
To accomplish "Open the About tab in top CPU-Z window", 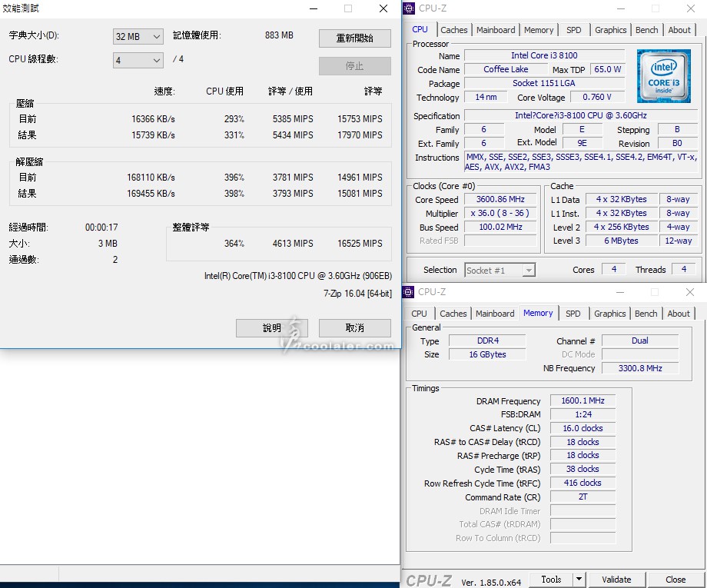I will (679, 30).
